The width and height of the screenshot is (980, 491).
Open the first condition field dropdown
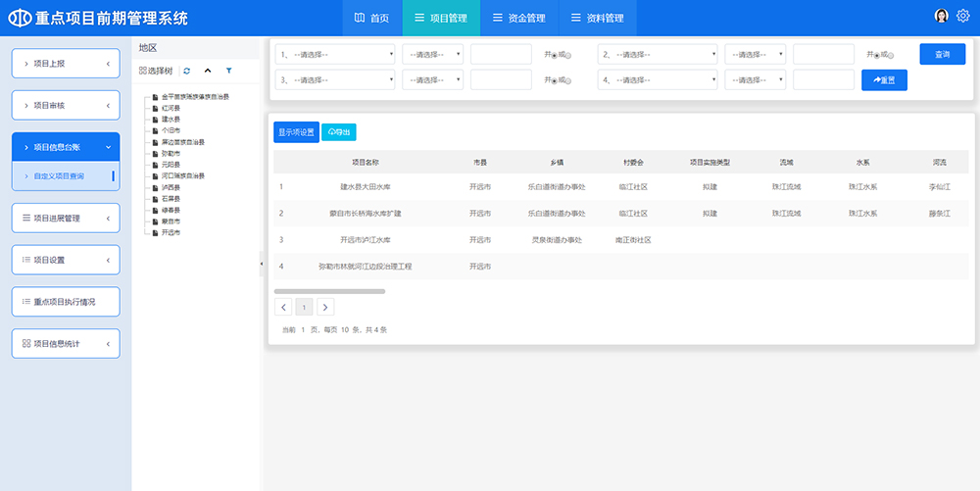[335, 54]
